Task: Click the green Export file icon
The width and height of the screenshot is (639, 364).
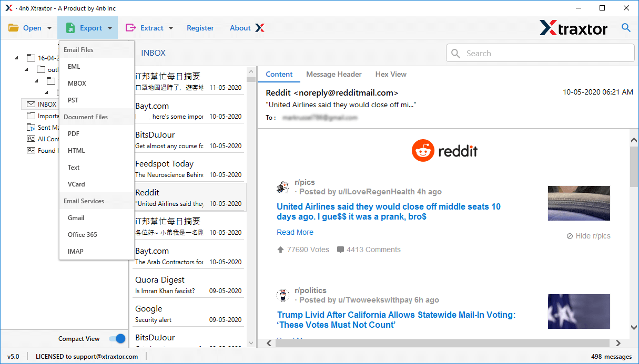Action: (70, 28)
